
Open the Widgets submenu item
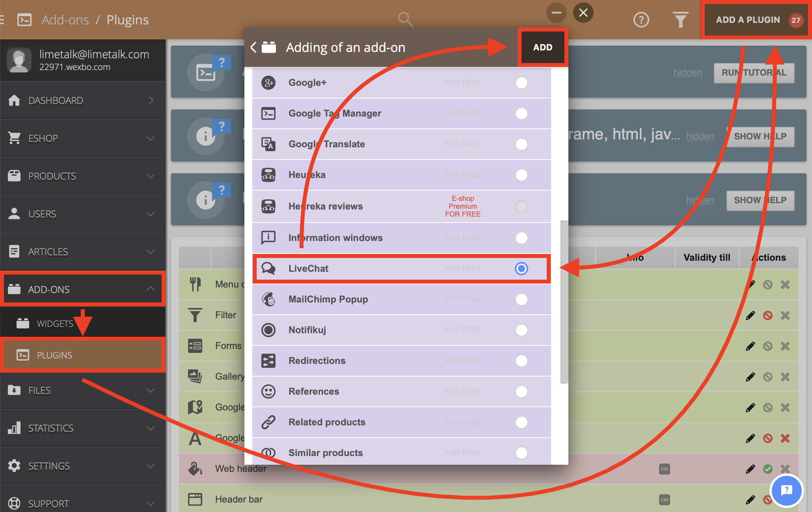(x=83, y=323)
